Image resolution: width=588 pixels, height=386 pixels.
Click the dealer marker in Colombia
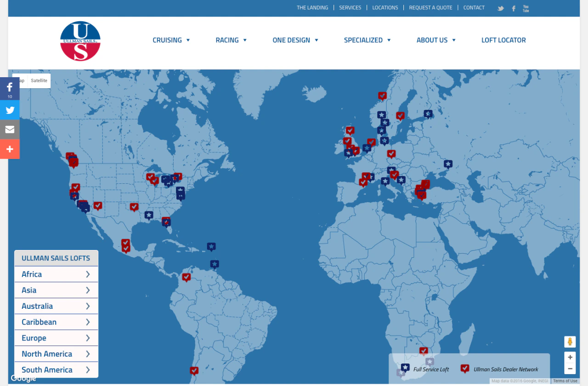[186, 278]
